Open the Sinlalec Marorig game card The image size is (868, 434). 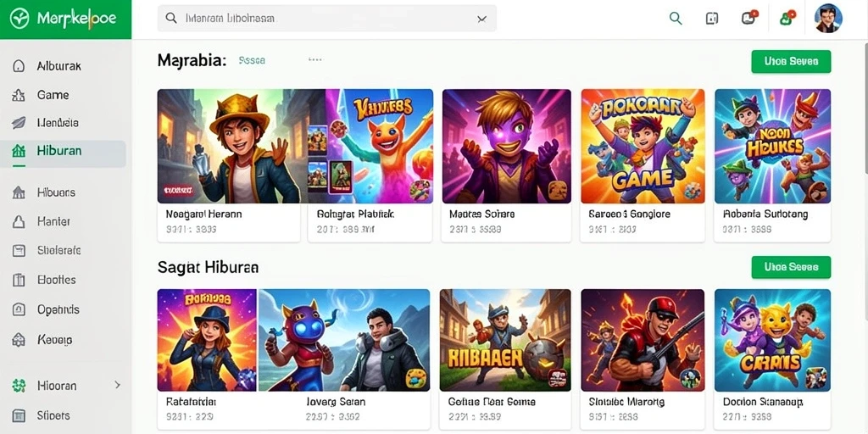tap(643, 359)
